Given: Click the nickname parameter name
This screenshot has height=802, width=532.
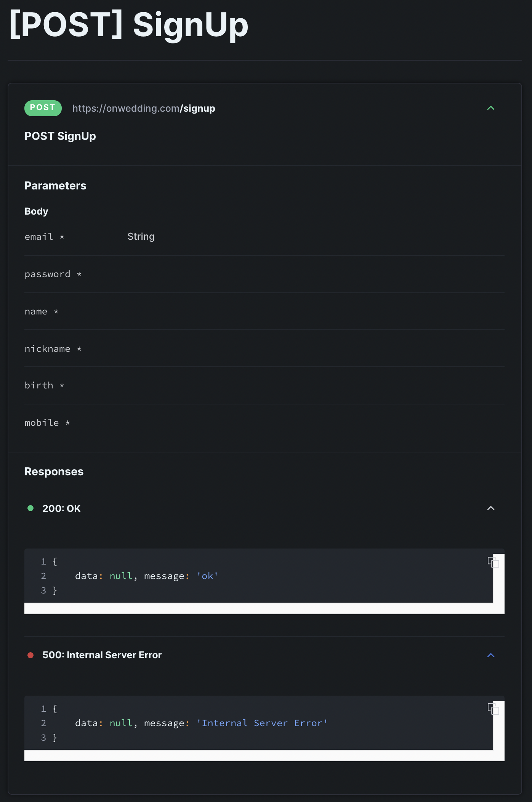Looking at the screenshot, I should tap(48, 349).
